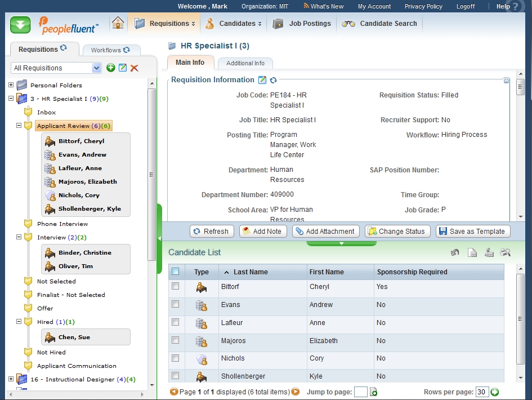Click the orange next page arrow

(x=296, y=392)
